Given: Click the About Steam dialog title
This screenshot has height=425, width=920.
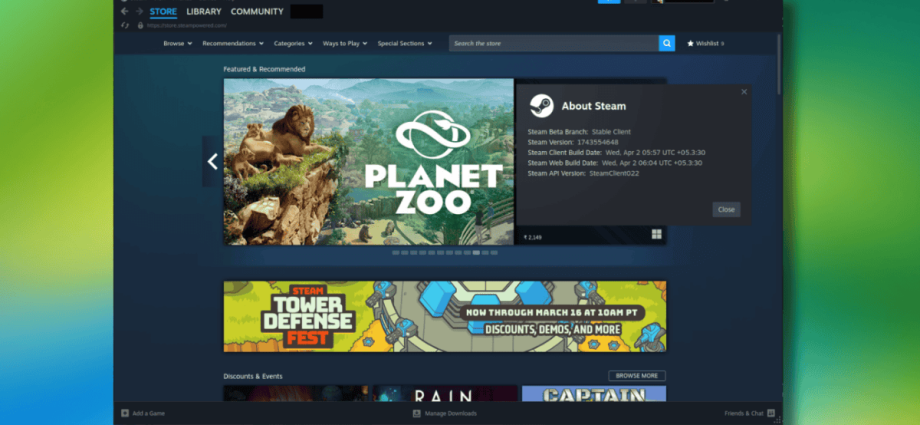Looking at the screenshot, I should [594, 106].
